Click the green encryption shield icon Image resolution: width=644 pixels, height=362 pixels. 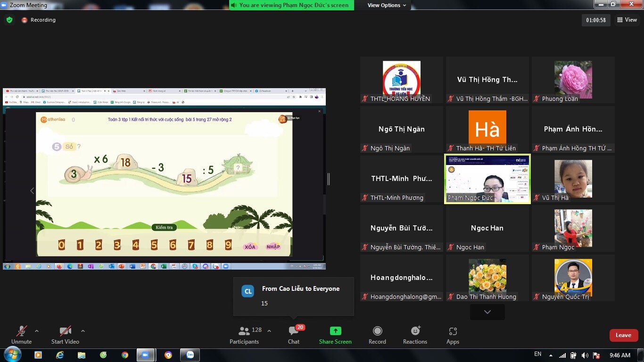point(9,20)
